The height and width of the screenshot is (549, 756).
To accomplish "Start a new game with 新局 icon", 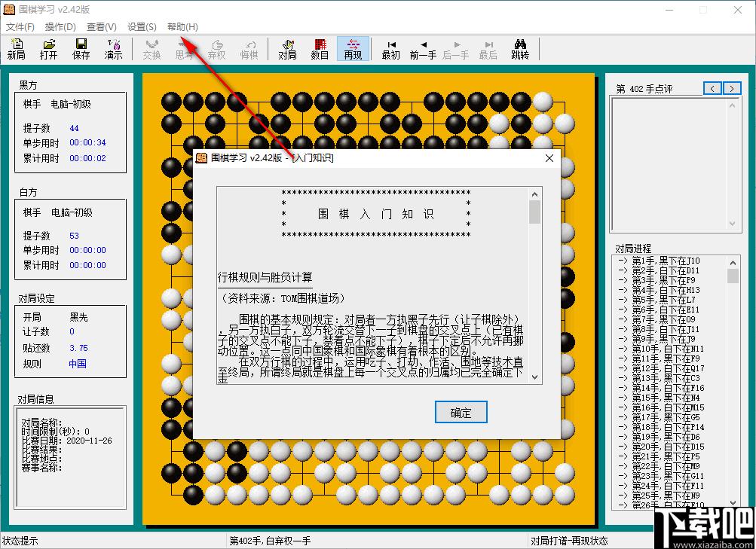I will tap(17, 49).
